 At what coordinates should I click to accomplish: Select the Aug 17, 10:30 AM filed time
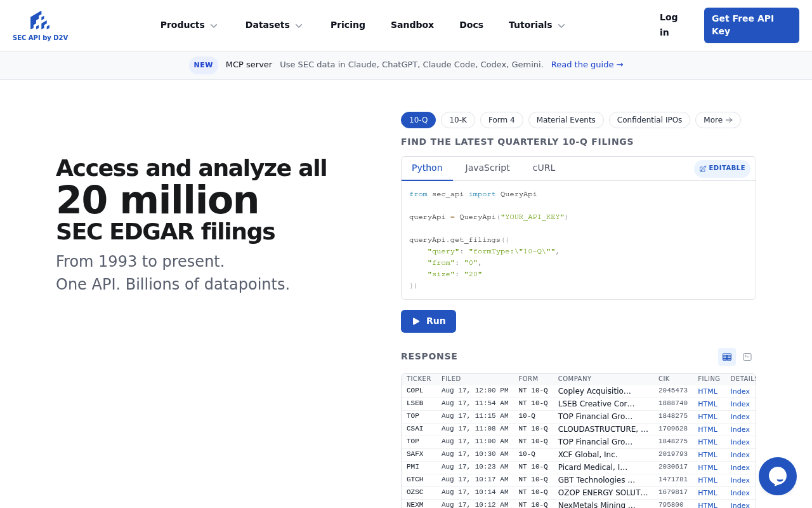point(475,455)
